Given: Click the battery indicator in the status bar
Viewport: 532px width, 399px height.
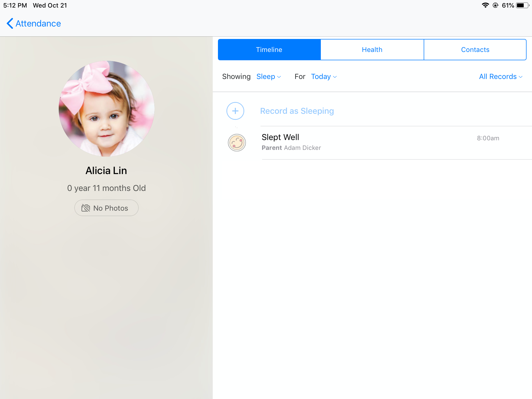Looking at the screenshot, I should [521, 5].
